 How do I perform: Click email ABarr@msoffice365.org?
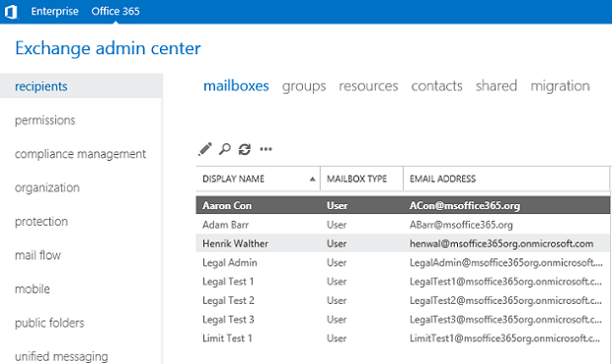pyautogui.click(x=461, y=225)
